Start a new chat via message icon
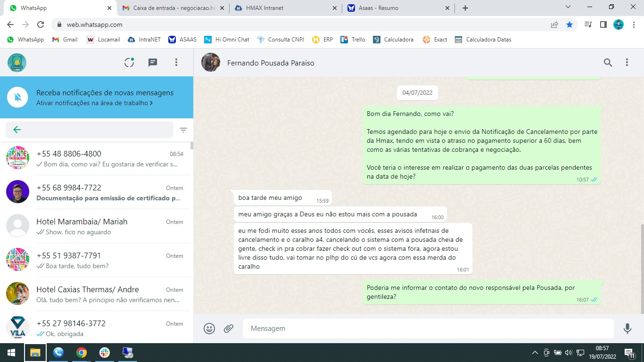The image size is (644, 362). 153,63
